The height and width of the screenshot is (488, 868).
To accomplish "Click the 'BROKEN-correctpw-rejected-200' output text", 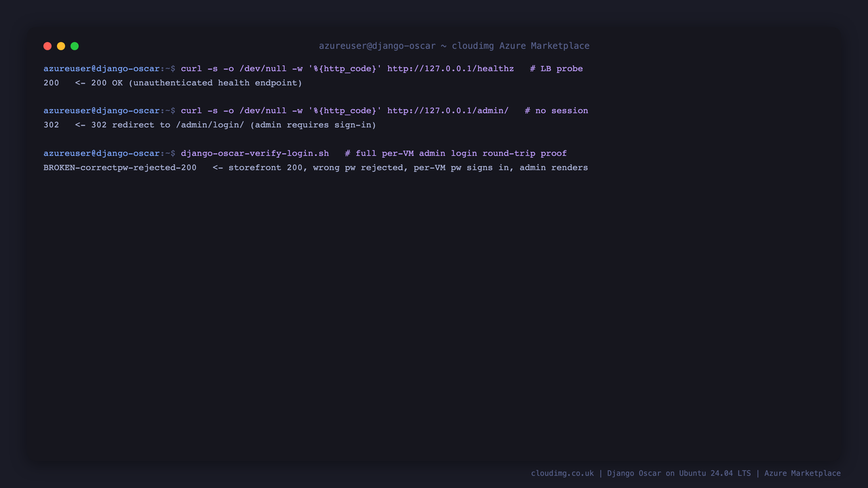I will 120,167.
